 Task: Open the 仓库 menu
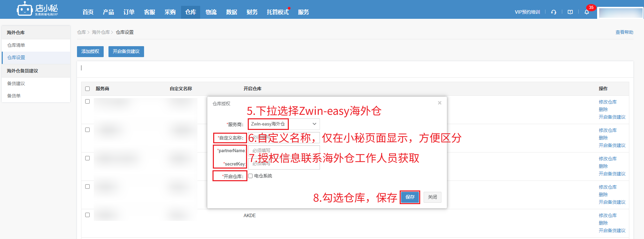click(191, 12)
